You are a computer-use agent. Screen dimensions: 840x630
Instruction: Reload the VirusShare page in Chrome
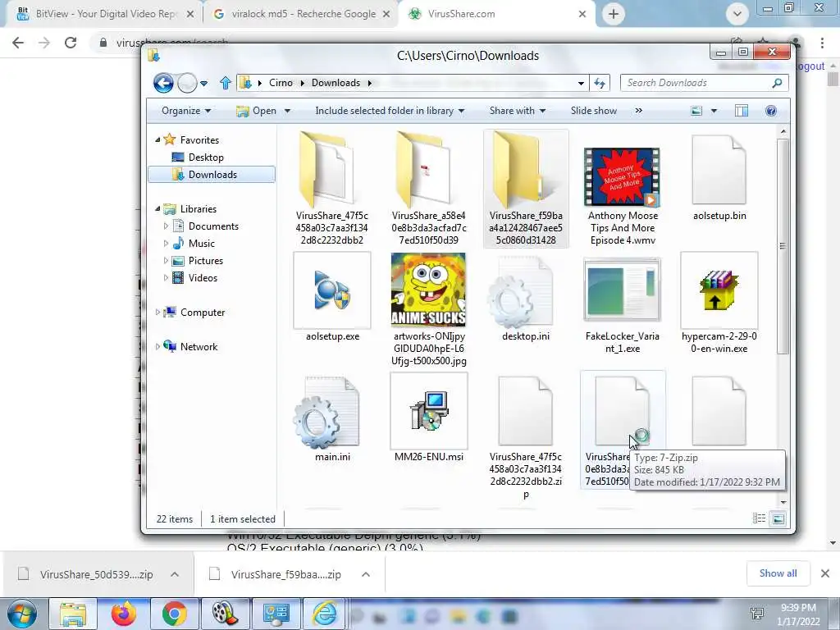(x=71, y=43)
